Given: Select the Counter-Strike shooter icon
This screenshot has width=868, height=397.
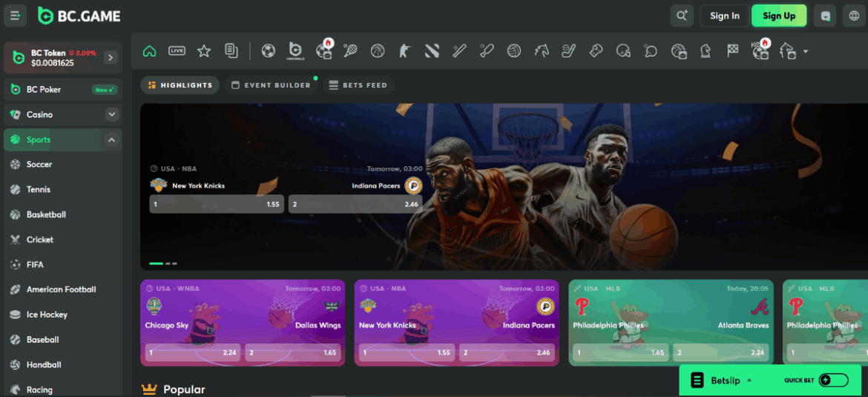Looking at the screenshot, I should click(x=404, y=51).
